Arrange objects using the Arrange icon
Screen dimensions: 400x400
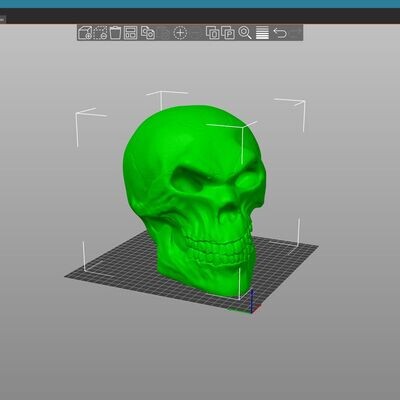(130, 33)
